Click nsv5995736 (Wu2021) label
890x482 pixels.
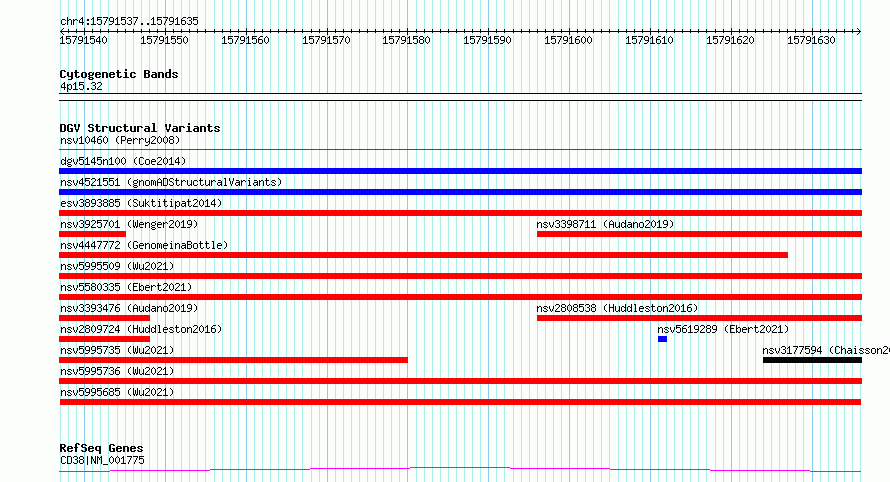click(x=117, y=371)
